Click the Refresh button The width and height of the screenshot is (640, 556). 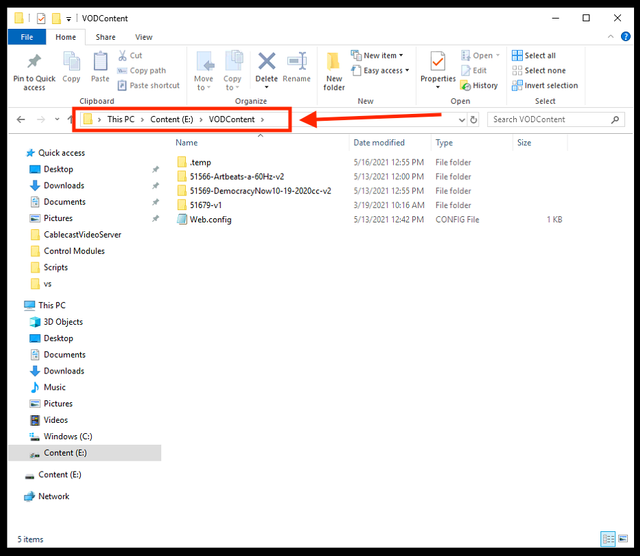pyautogui.click(x=473, y=120)
